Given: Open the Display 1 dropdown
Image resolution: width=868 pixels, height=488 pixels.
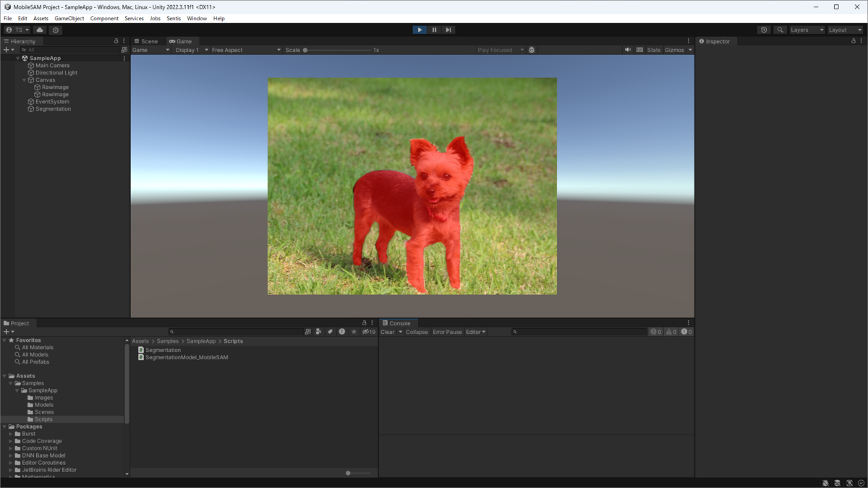Looking at the screenshot, I should tap(192, 50).
